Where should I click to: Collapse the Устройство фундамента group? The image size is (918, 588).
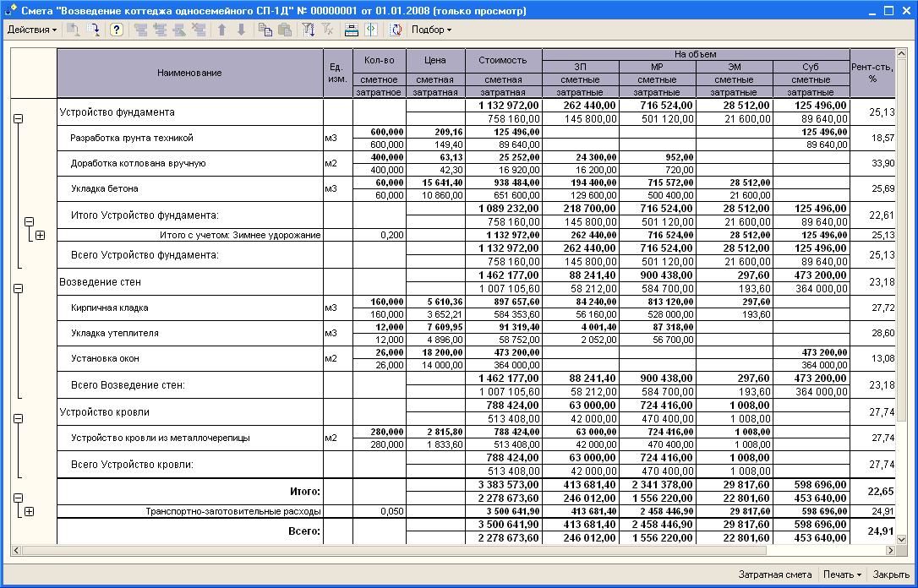pyautogui.click(x=18, y=118)
